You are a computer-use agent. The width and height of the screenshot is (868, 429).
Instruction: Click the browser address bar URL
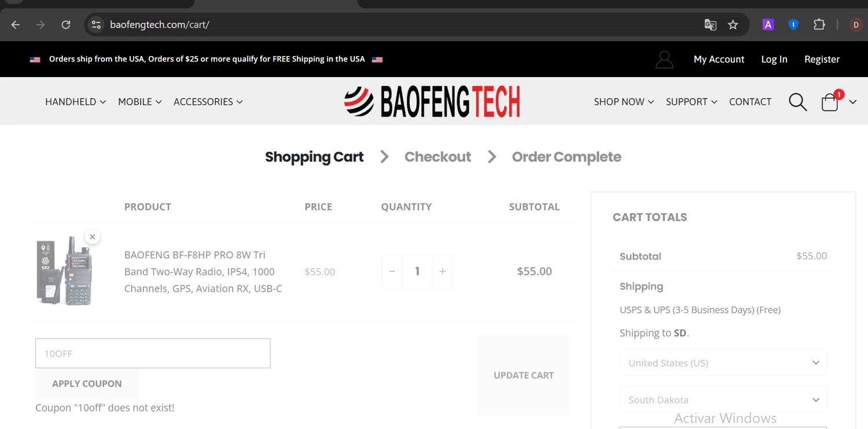(x=160, y=25)
